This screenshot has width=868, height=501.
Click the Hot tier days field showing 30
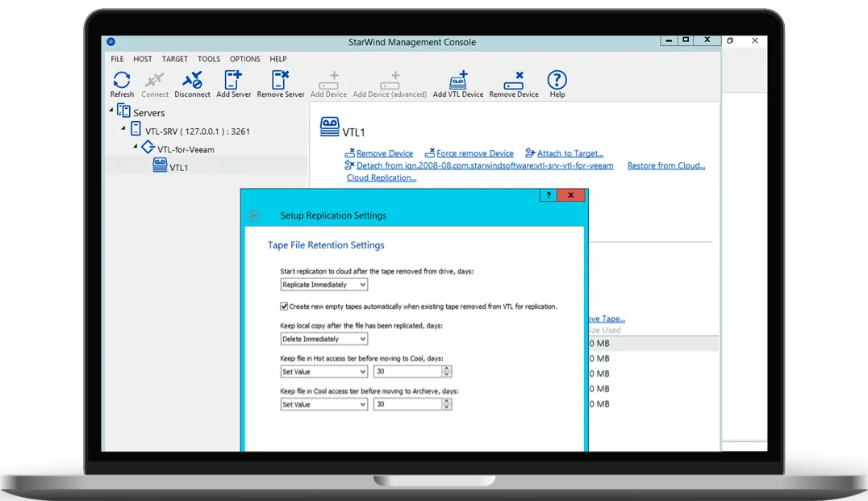click(x=408, y=371)
